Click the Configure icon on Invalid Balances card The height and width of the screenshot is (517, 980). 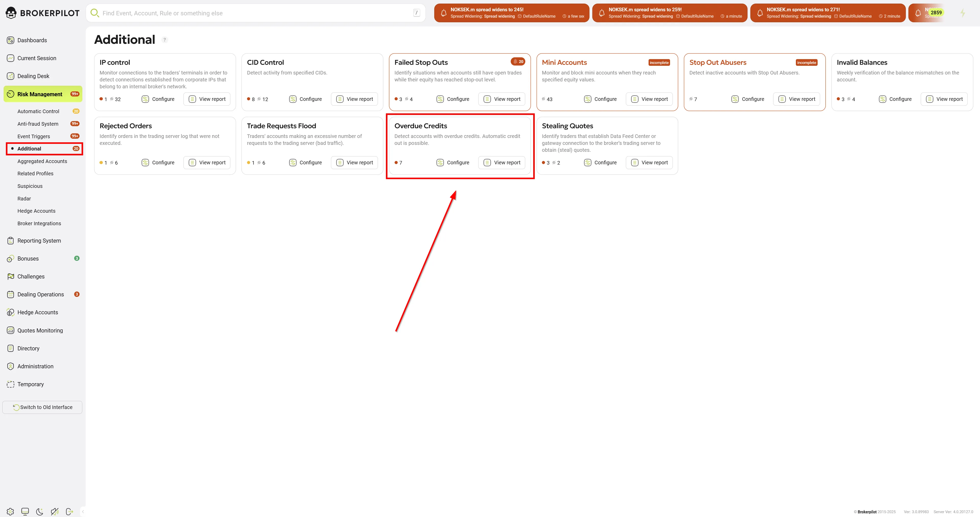(883, 99)
